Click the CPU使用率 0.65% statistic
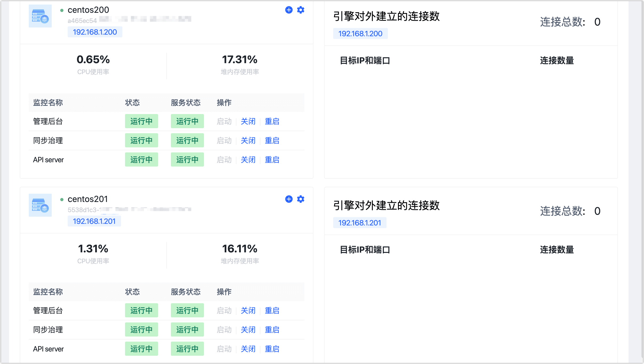644x364 pixels. (x=93, y=60)
